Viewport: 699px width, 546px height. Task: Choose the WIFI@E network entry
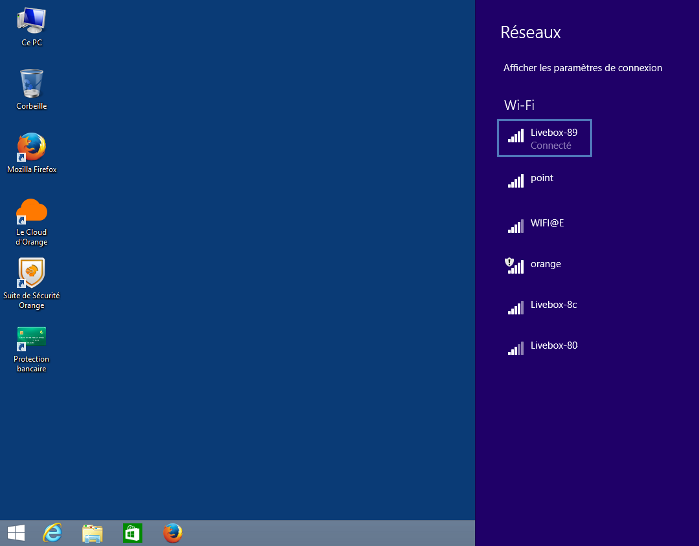pyautogui.click(x=547, y=223)
